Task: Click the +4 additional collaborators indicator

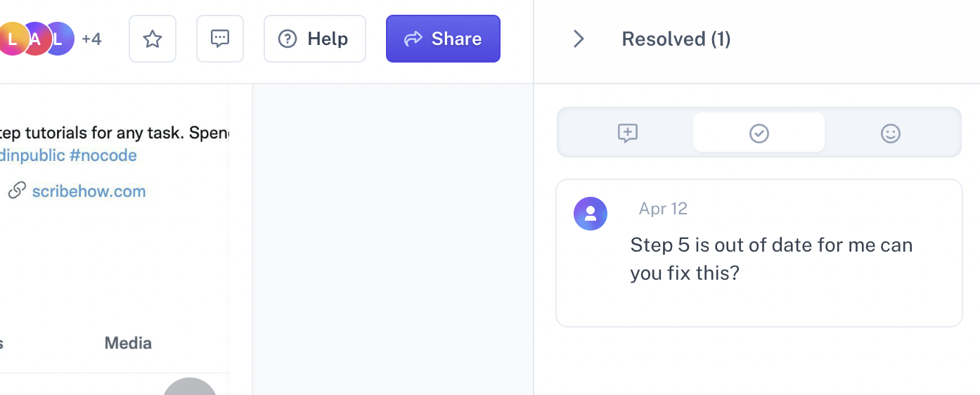Action: [91, 39]
